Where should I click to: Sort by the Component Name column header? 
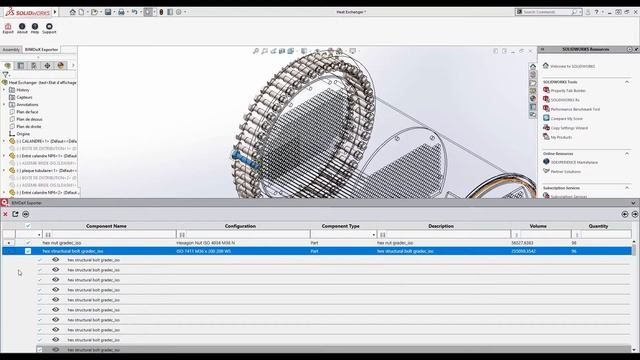[x=106, y=226]
